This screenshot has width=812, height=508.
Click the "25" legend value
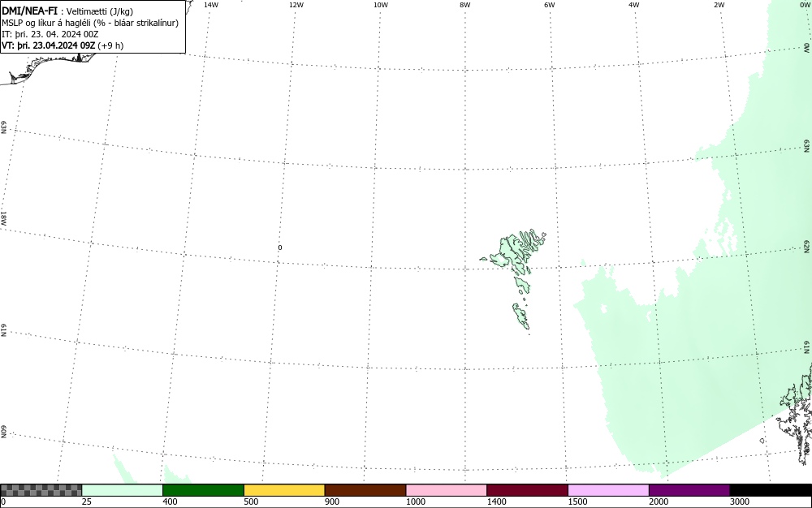[x=87, y=502]
